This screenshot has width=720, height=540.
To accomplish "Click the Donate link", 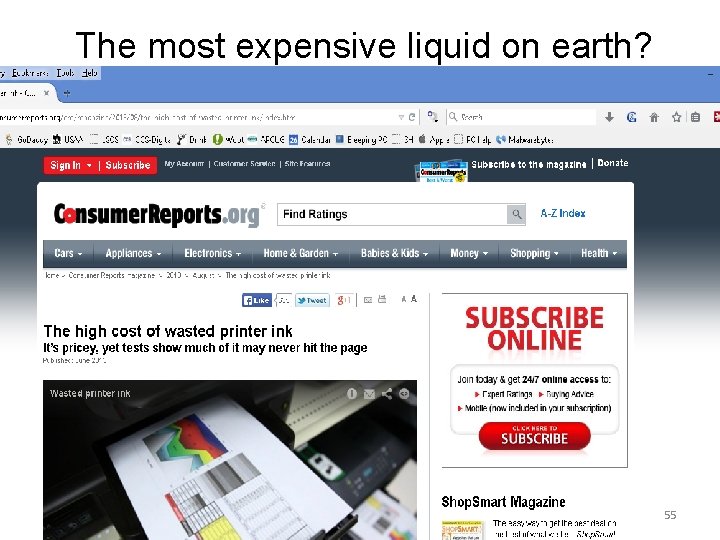I will click(613, 163).
